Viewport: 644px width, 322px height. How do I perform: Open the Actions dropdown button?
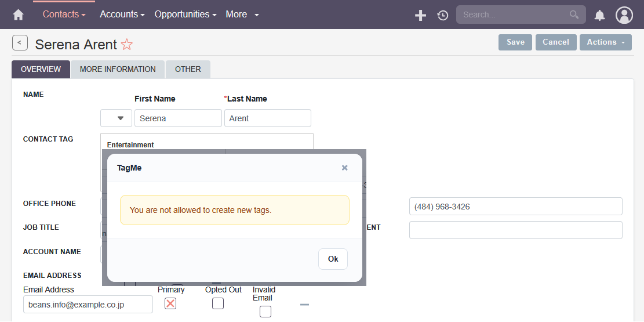[x=605, y=42]
